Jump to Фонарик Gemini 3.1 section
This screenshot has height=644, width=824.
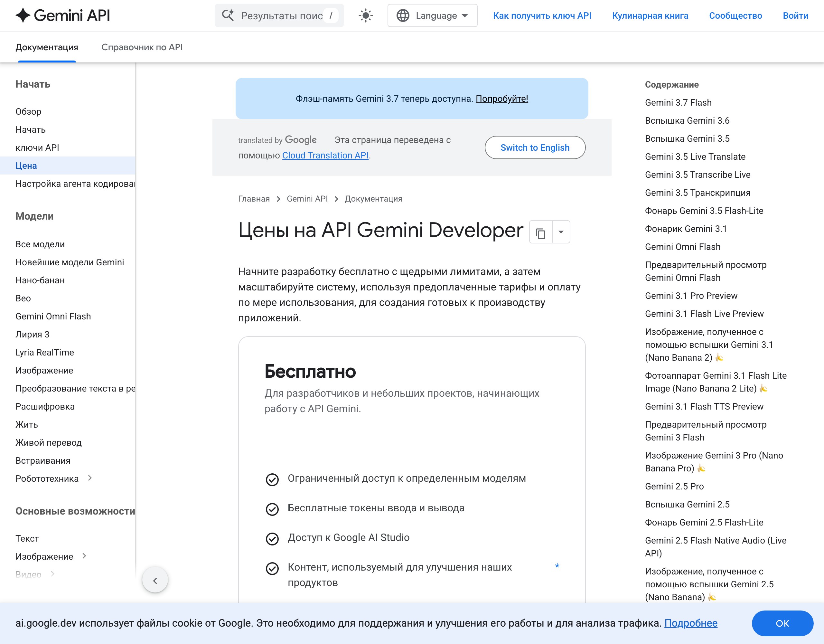686,229
